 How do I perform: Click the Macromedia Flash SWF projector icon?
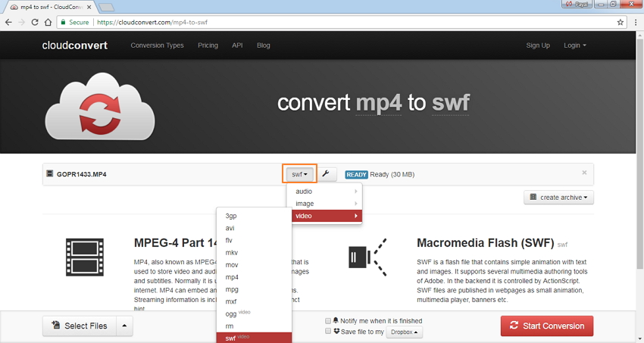367,257
